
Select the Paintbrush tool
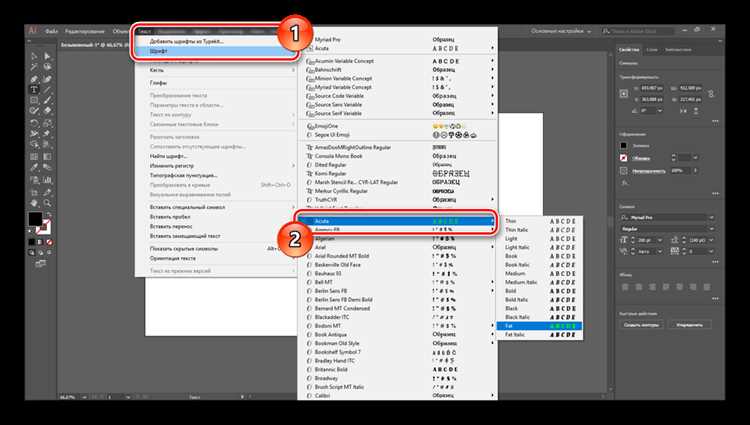coord(47,100)
